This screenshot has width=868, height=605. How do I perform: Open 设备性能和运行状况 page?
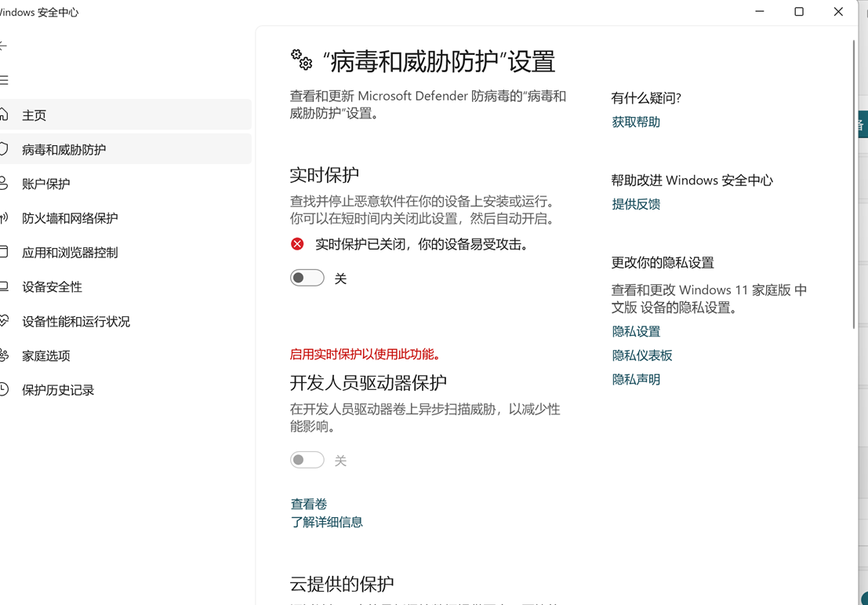pos(125,321)
